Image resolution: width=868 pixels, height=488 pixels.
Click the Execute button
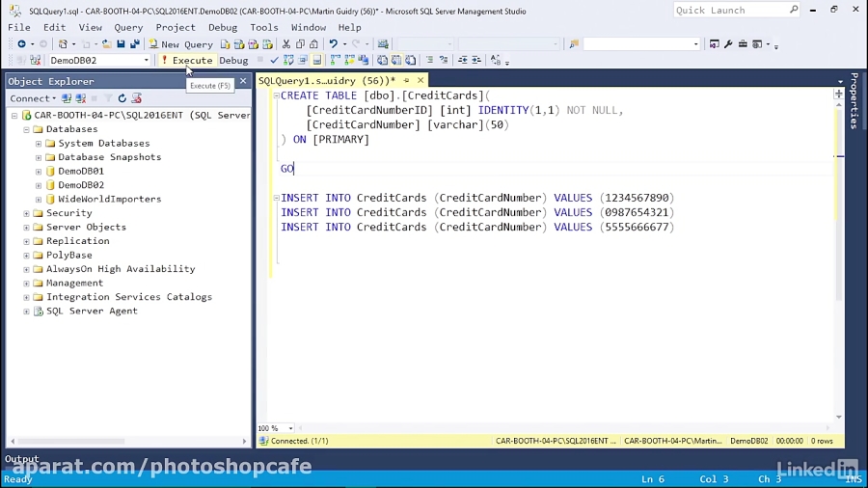tap(186, 61)
